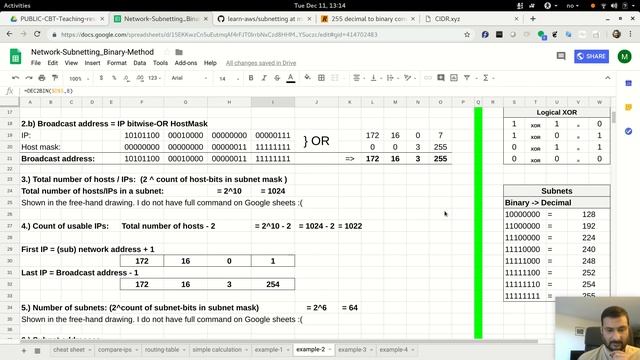Open the fill color picker
The image size is (640, 360).
[x=307, y=78]
